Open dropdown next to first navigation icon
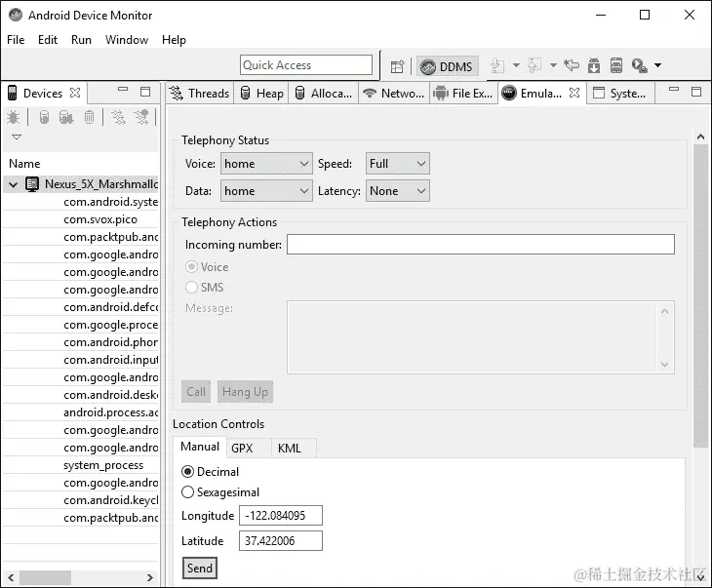This screenshot has height=588, width=712. 516,66
